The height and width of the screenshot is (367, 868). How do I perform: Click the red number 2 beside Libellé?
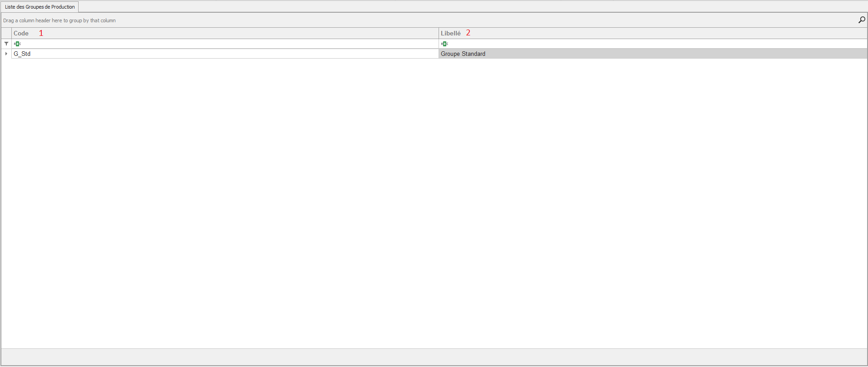point(468,33)
